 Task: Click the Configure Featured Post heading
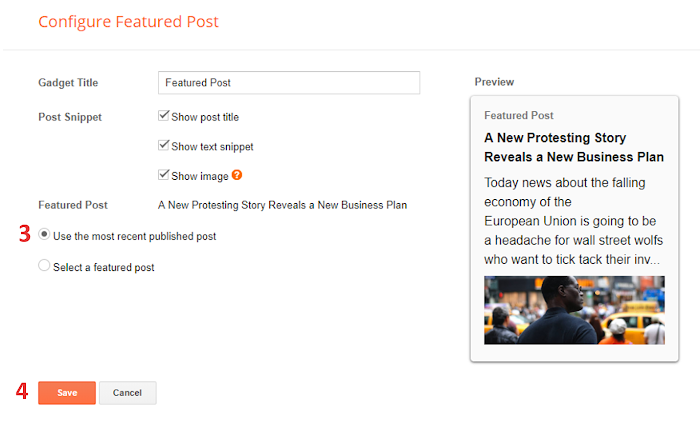tap(128, 21)
